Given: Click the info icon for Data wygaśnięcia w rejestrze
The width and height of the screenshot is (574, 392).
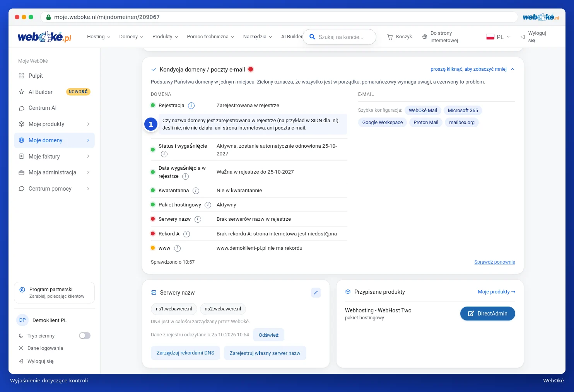Looking at the screenshot, I should (186, 176).
